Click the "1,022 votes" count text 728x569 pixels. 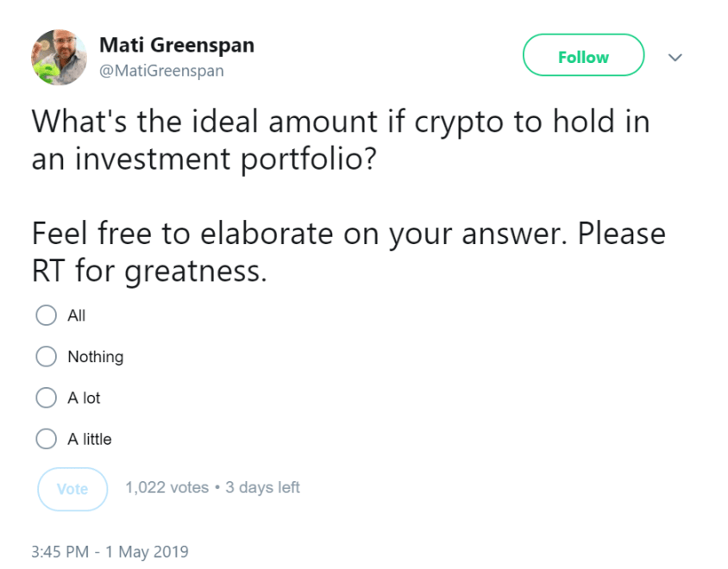click(x=166, y=488)
